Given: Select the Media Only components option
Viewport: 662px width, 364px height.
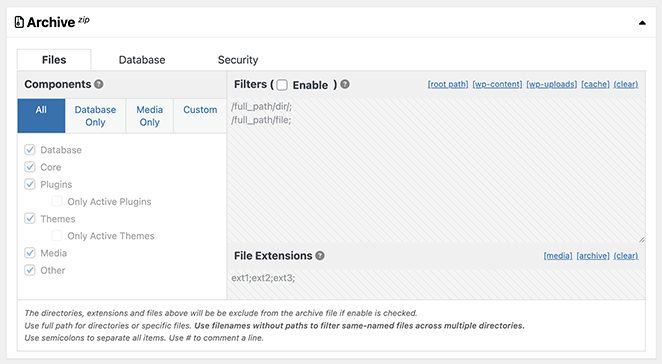Looking at the screenshot, I should (149, 116).
